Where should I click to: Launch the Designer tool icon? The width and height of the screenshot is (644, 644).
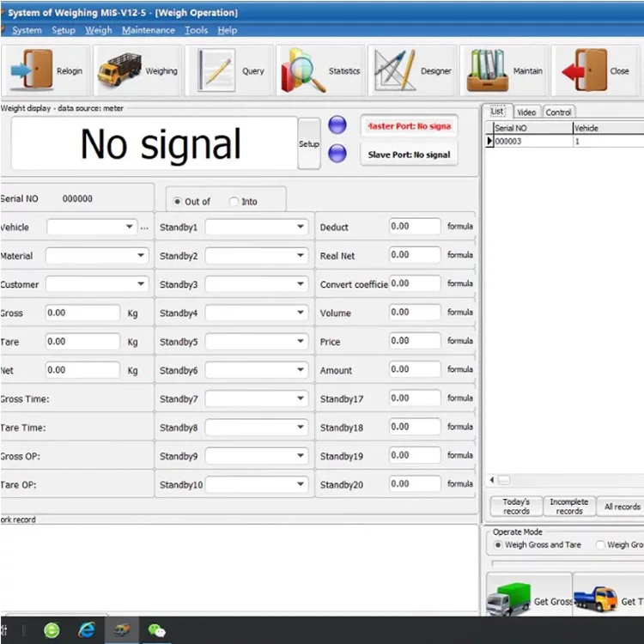394,70
